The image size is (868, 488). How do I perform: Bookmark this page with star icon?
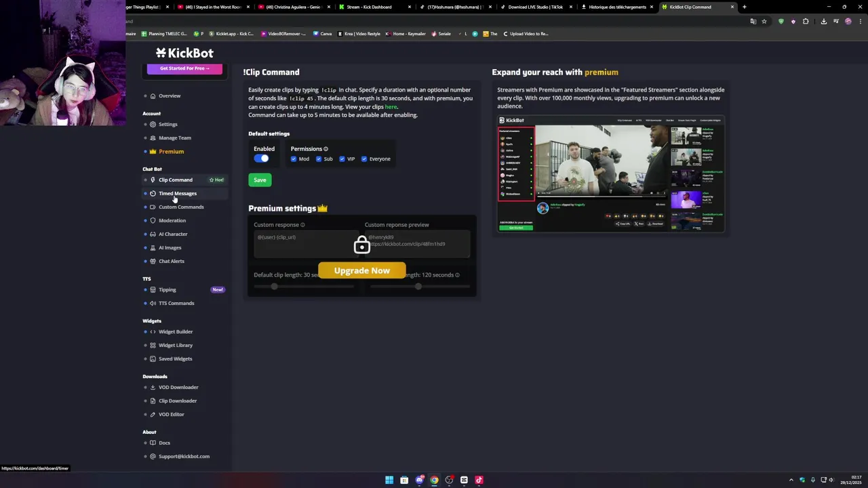(x=764, y=21)
